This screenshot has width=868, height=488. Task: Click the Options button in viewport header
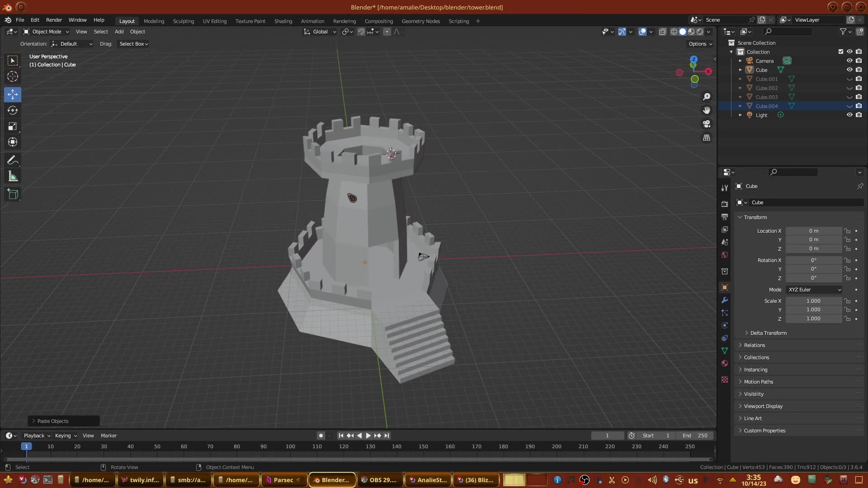[x=700, y=44]
